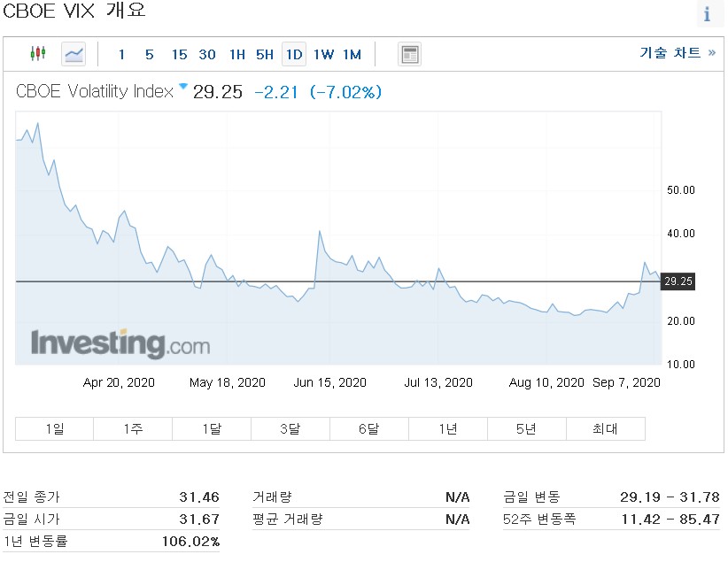The height and width of the screenshot is (562, 728).
Task: Choose the 5H interval
Action: pyautogui.click(x=265, y=55)
